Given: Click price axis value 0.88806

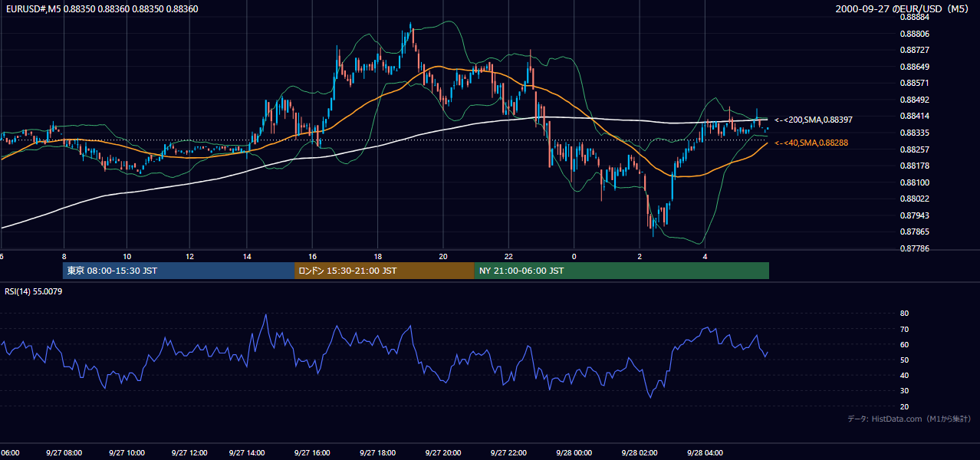Looking at the screenshot, I should (x=913, y=34).
